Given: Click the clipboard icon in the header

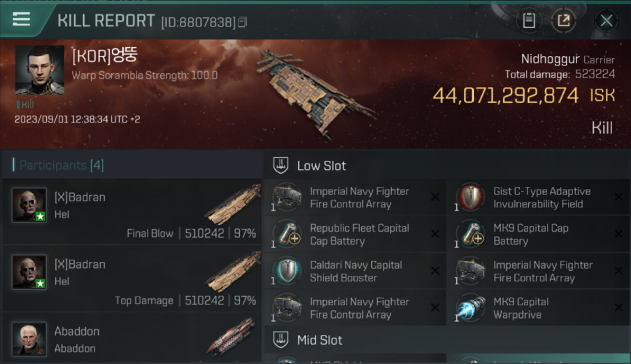Looking at the screenshot, I should [529, 21].
